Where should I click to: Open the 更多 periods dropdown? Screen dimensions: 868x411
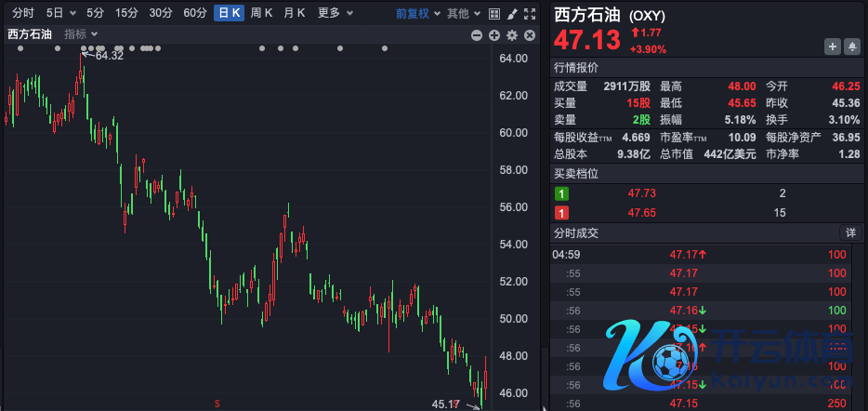[335, 13]
